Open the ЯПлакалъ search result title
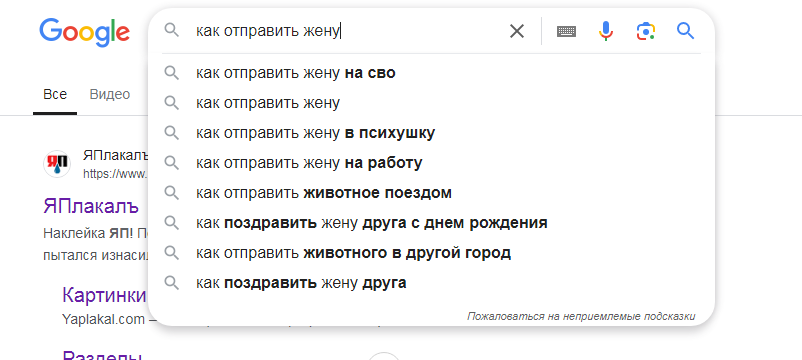This screenshot has width=802, height=360. [92, 206]
